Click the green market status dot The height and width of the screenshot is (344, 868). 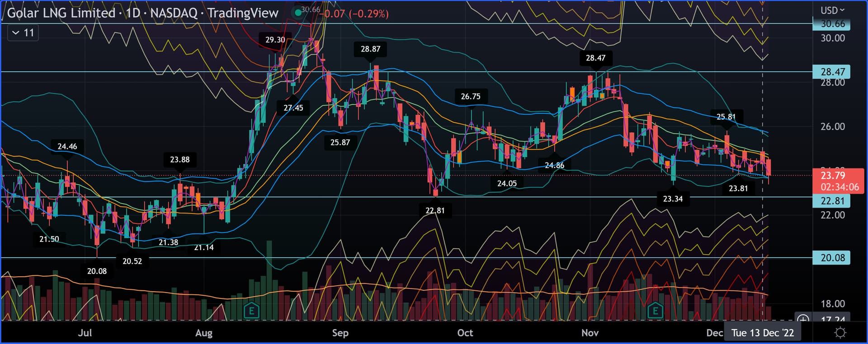(298, 12)
